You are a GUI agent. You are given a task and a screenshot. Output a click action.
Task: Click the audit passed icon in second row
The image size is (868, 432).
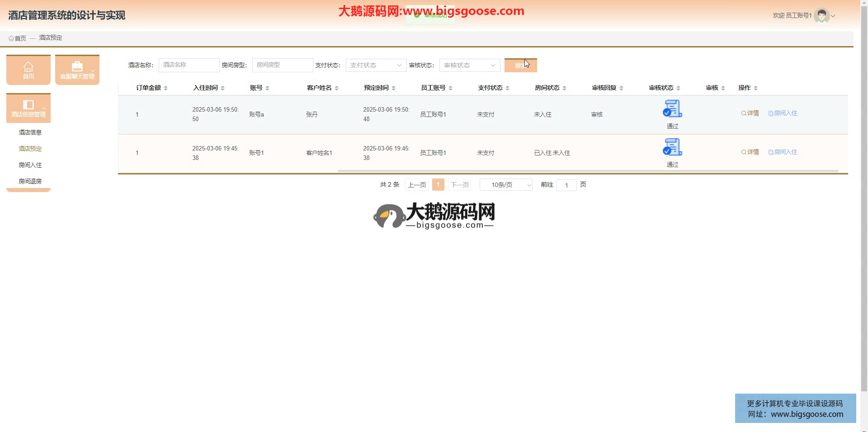672,147
